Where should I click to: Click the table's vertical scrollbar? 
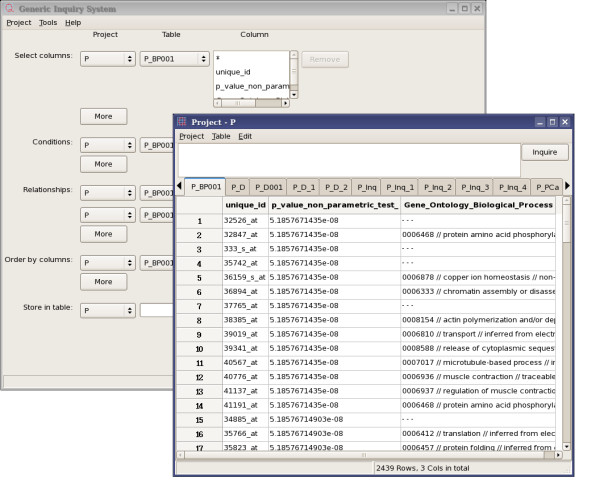click(567, 323)
